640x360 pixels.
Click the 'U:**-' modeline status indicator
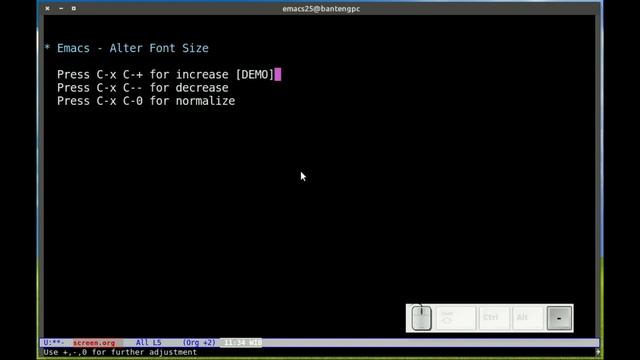54,342
